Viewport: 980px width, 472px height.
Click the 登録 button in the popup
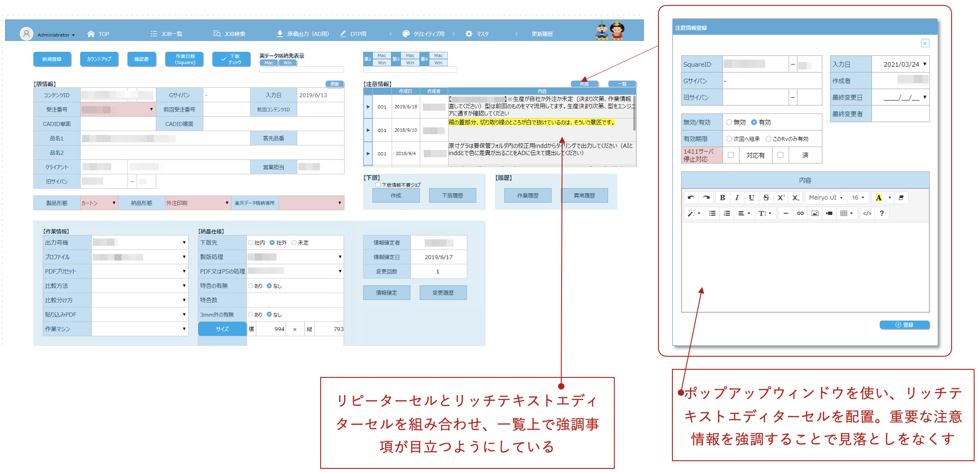904,325
